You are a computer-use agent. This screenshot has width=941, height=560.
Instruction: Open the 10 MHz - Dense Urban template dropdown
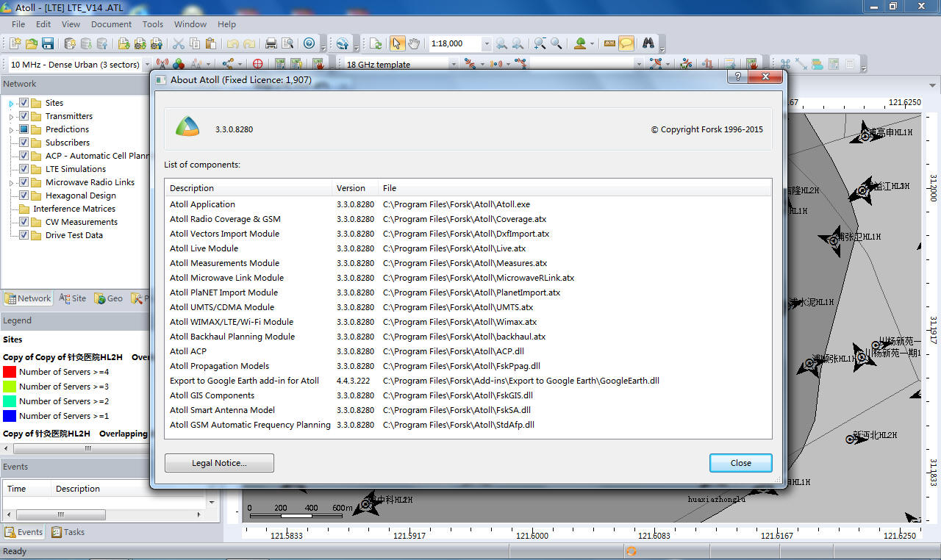click(x=146, y=65)
